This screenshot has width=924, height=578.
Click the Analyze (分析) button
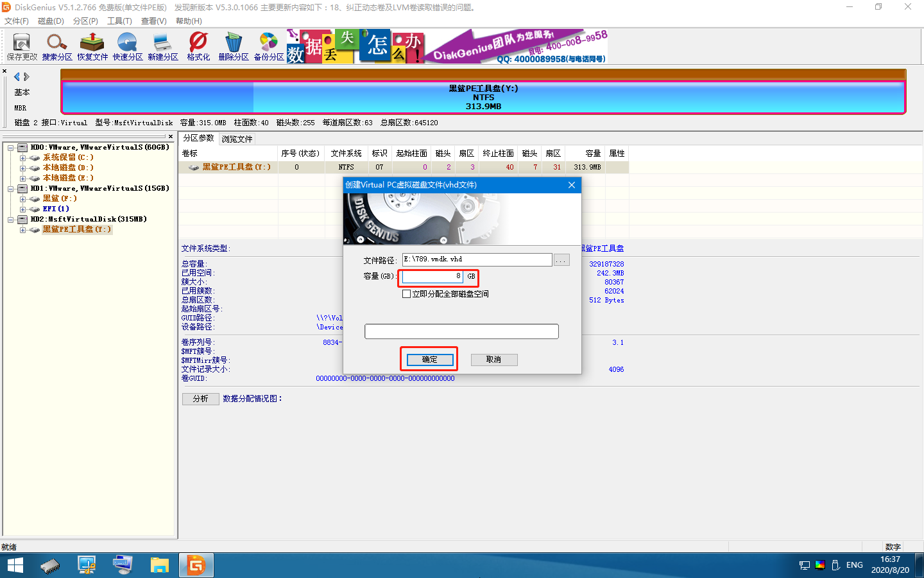click(x=200, y=399)
